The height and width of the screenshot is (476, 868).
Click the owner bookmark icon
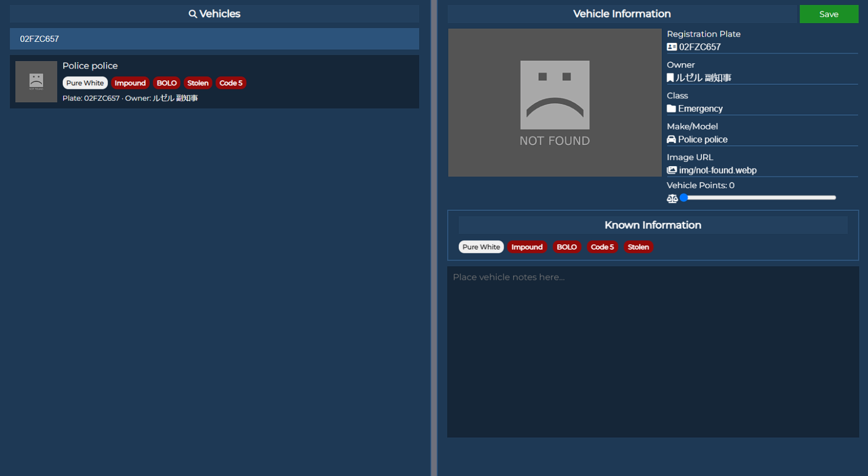point(670,78)
